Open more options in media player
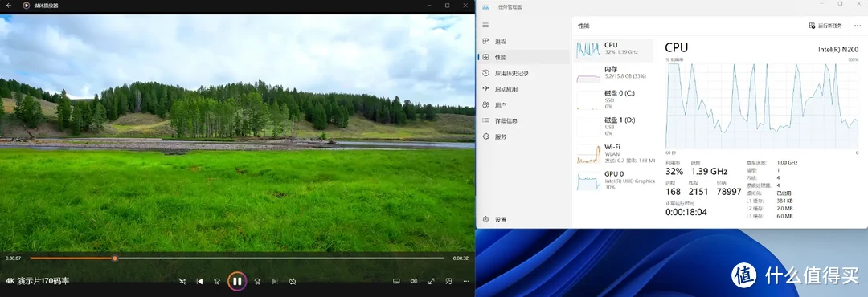Image resolution: width=868 pixels, height=297 pixels. pyautogui.click(x=465, y=281)
